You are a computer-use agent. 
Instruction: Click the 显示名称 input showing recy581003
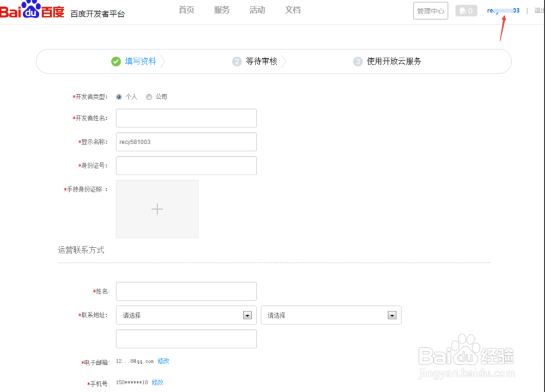pyautogui.click(x=186, y=142)
